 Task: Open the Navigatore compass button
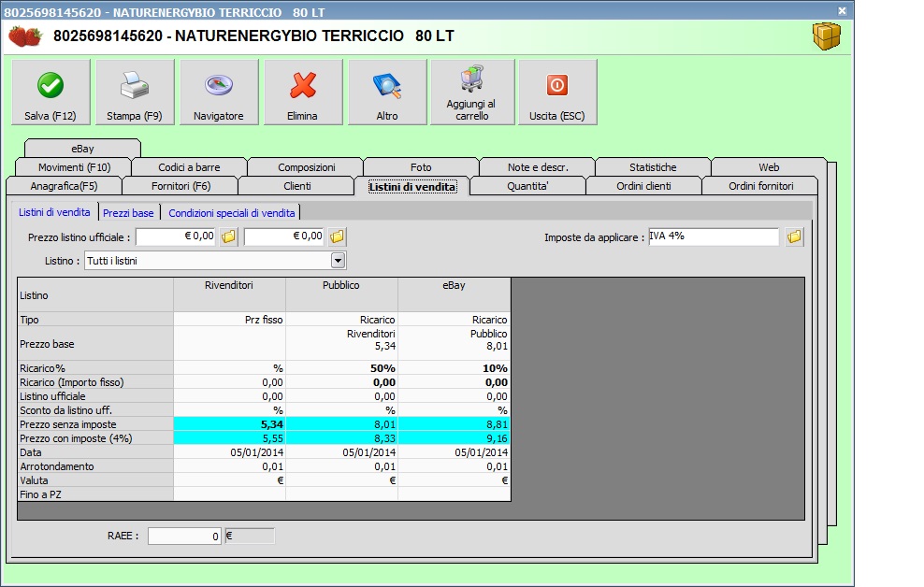(219, 92)
